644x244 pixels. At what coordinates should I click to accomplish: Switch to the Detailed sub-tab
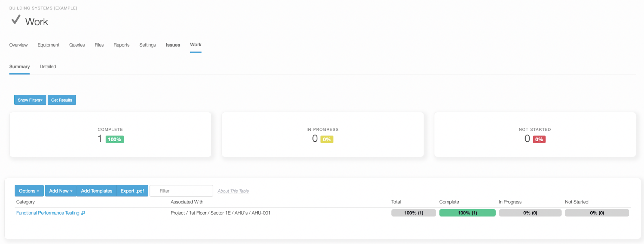coord(48,67)
